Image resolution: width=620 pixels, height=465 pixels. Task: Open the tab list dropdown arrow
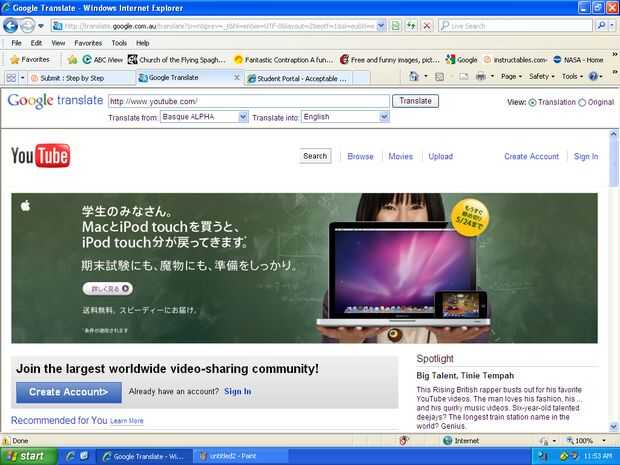(23, 78)
